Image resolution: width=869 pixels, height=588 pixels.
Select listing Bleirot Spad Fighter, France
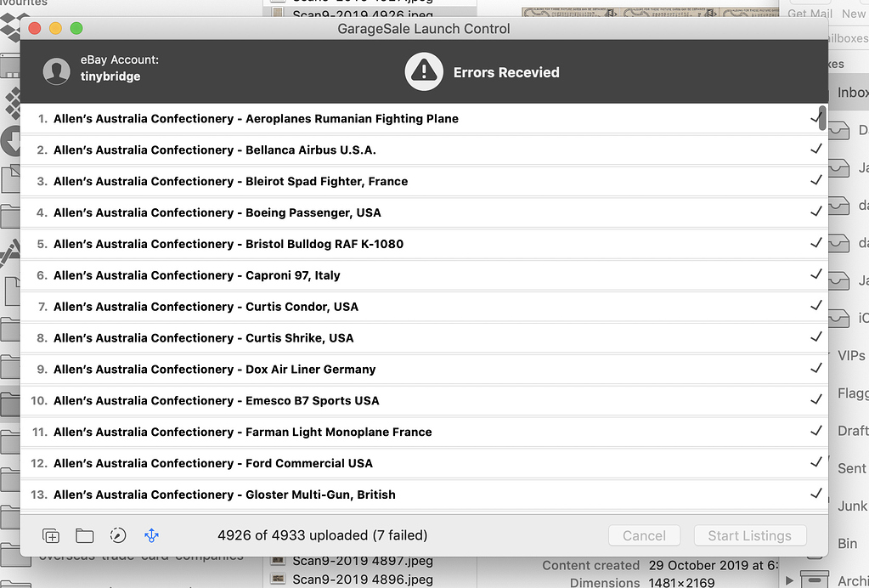pyautogui.click(x=424, y=181)
